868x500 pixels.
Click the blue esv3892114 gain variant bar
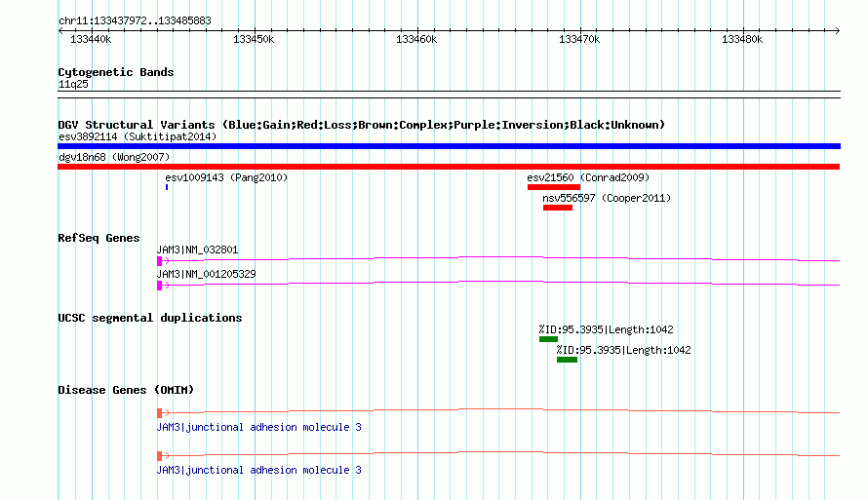(x=449, y=146)
